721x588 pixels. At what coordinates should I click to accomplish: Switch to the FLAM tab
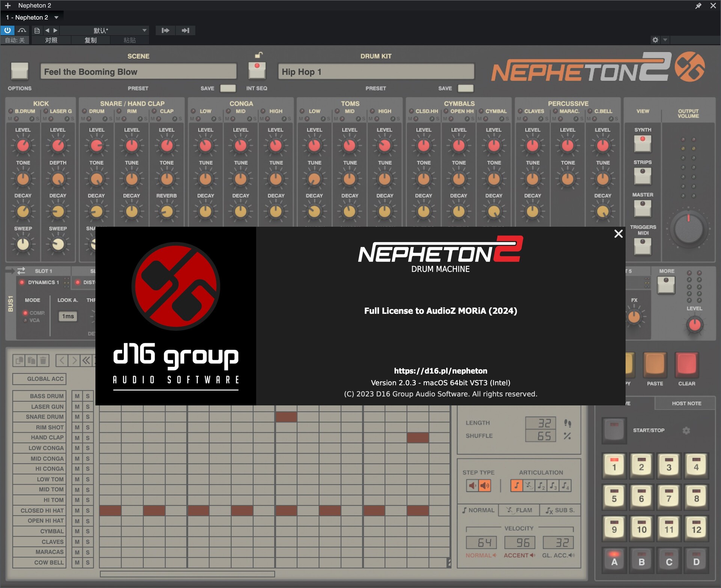pyautogui.click(x=519, y=510)
